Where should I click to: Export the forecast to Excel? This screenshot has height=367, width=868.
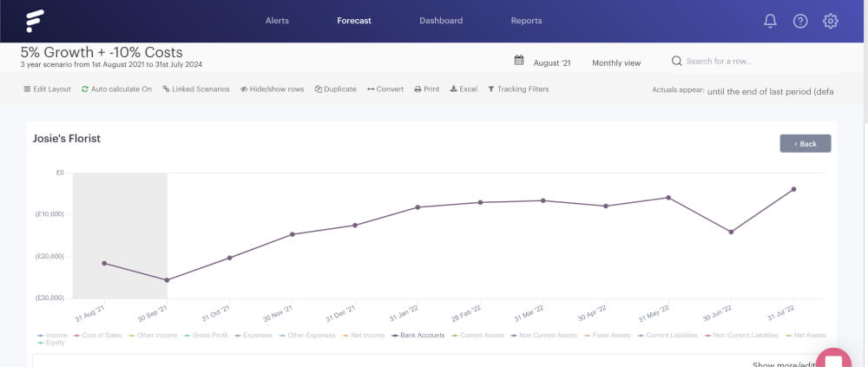click(x=464, y=89)
